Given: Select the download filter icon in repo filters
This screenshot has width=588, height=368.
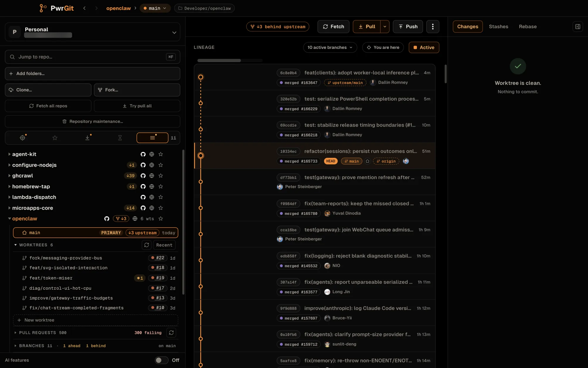Looking at the screenshot, I should pos(87,138).
